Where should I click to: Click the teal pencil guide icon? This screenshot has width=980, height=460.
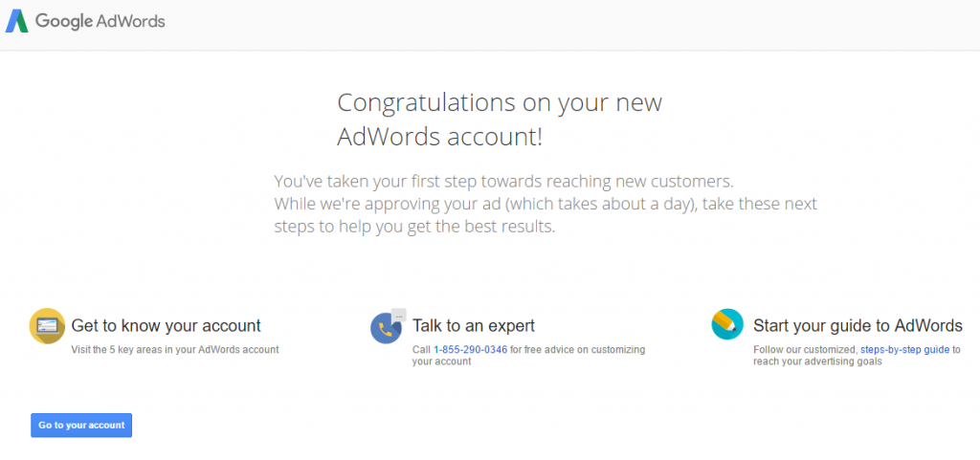point(727,324)
